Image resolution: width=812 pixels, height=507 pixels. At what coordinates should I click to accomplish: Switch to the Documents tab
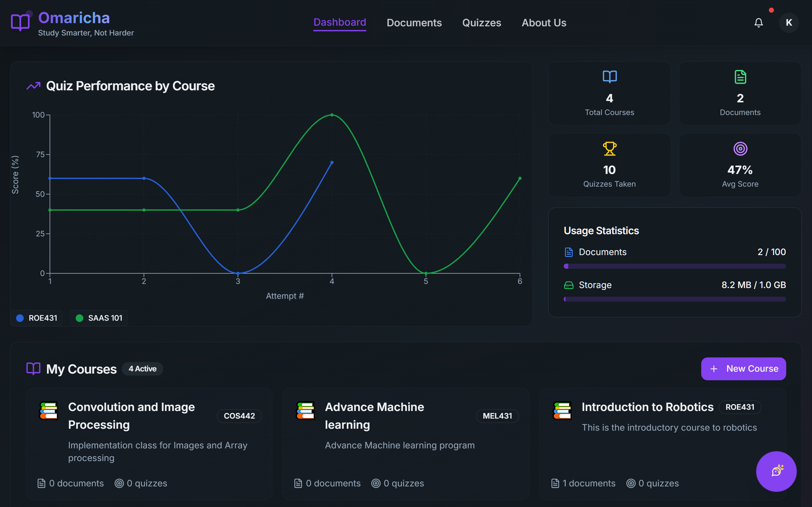point(414,23)
